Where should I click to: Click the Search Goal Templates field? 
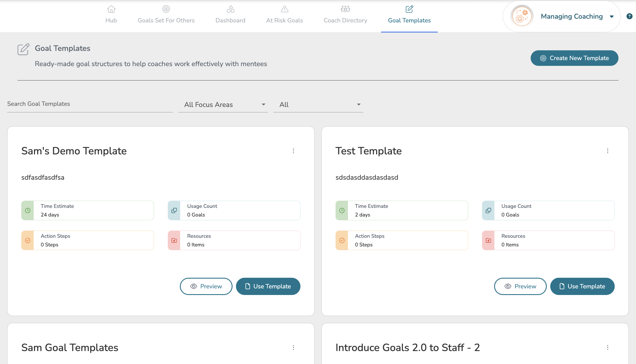[x=90, y=104]
